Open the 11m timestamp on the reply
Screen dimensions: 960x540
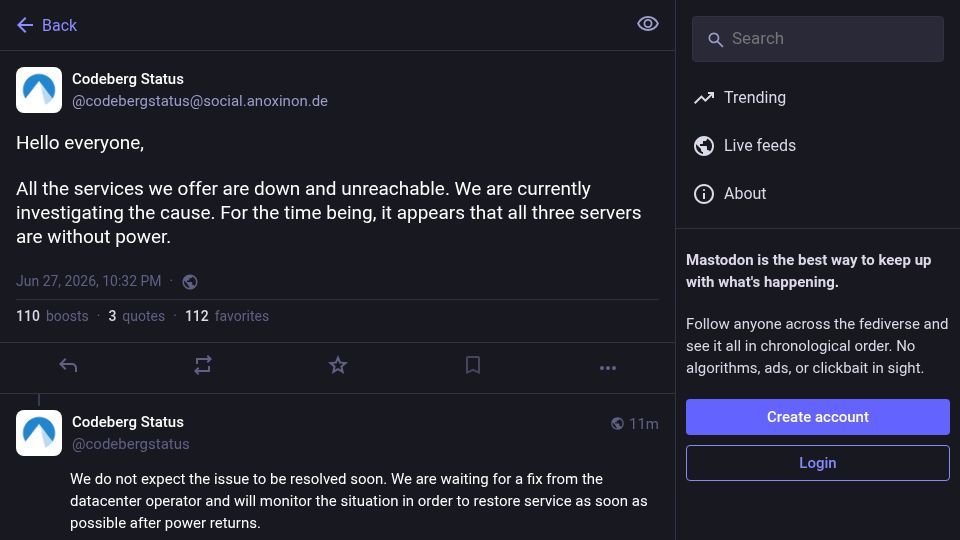point(643,424)
